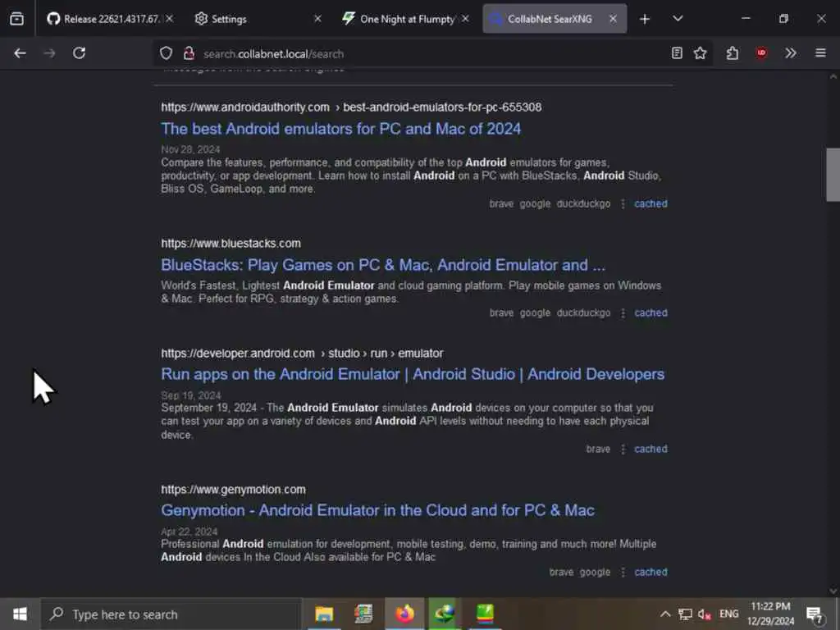
Task: Open cached link for Android Developers result
Action: (651, 449)
